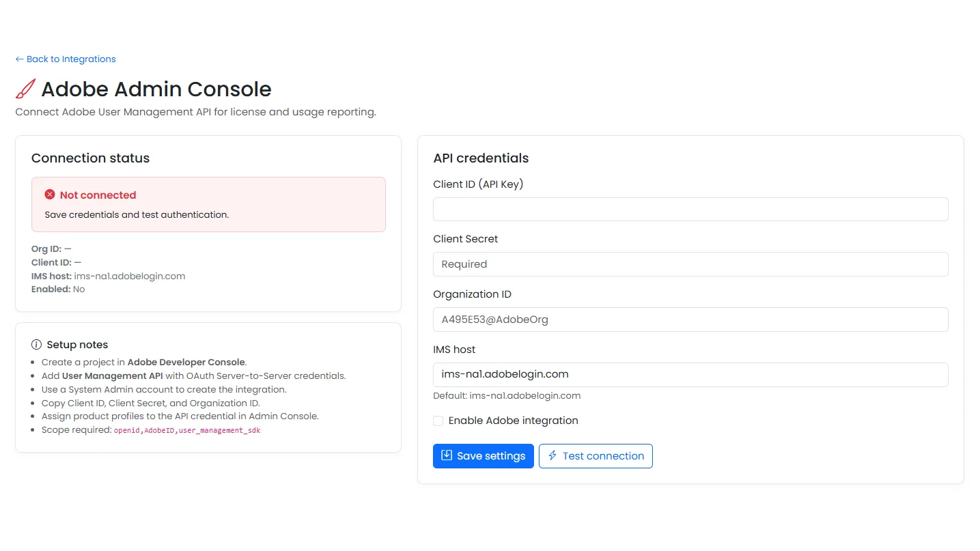Click the 'Assign product profiles' setup note

point(180,416)
